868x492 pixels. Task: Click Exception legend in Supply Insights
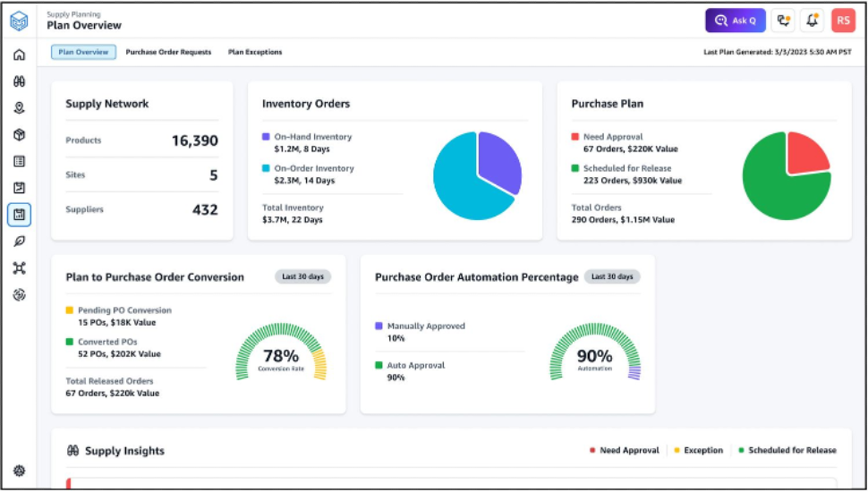coord(699,451)
